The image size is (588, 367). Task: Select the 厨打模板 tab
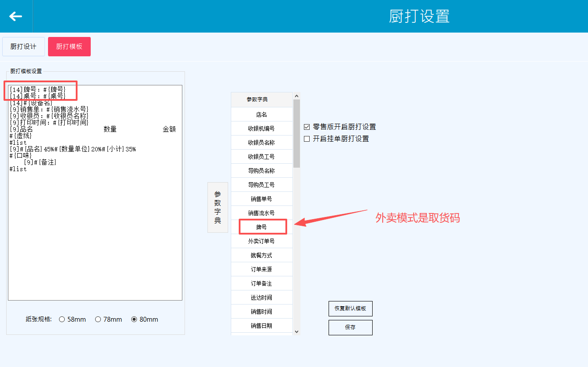(69, 47)
